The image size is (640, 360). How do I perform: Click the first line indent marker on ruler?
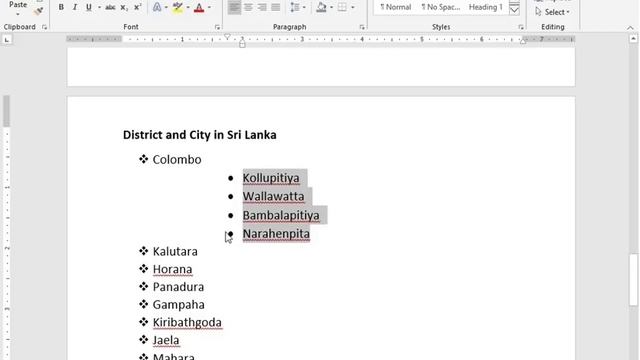click(x=227, y=37)
